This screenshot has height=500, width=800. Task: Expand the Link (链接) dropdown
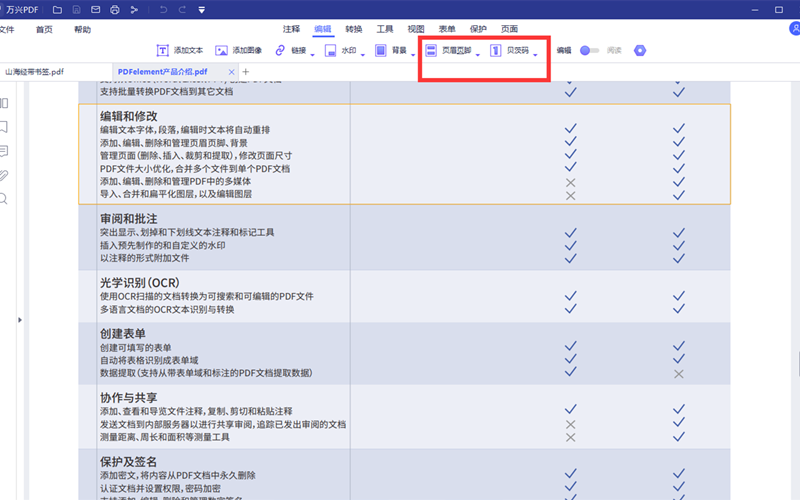[x=312, y=52]
